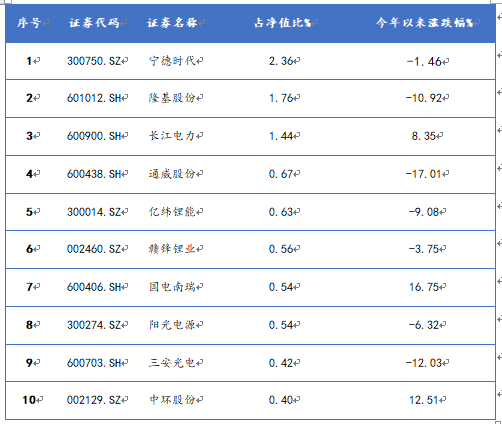Screen dimensions: 502x424
Task: Click the header cell 占净值比%
Action: pyautogui.click(x=283, y=23)
